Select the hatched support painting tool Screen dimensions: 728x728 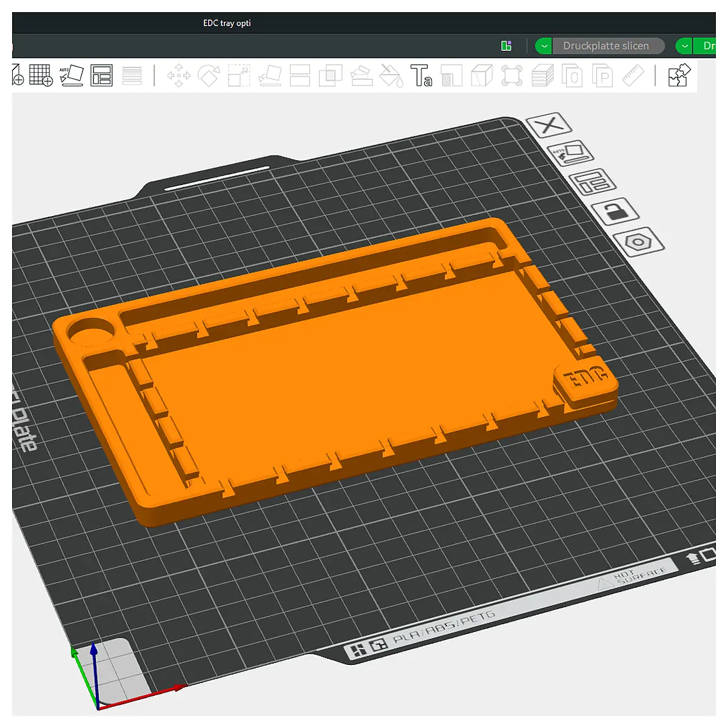coord(451,76)
